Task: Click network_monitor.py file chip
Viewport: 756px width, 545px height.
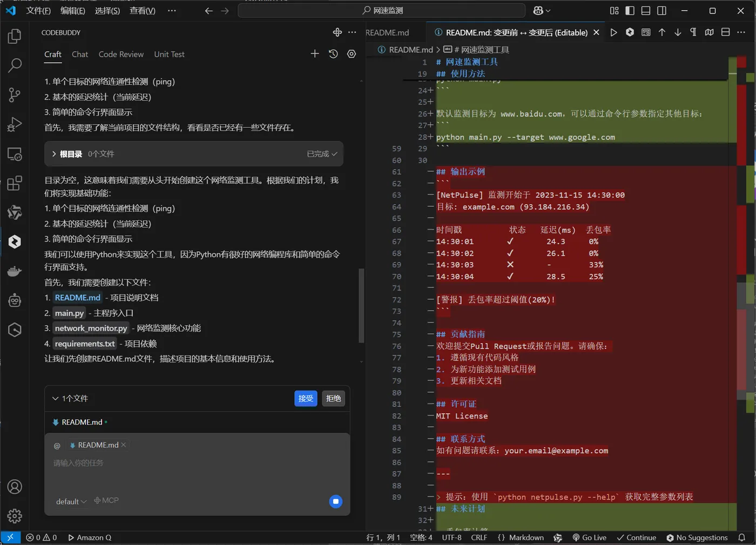Action: coord(91,328)
